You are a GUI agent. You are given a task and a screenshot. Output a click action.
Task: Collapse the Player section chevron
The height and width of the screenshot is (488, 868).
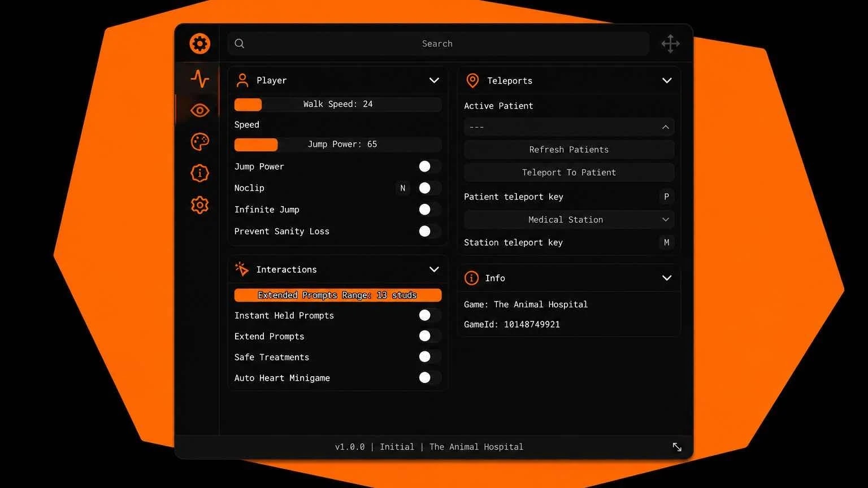click(x=434, y=80)
